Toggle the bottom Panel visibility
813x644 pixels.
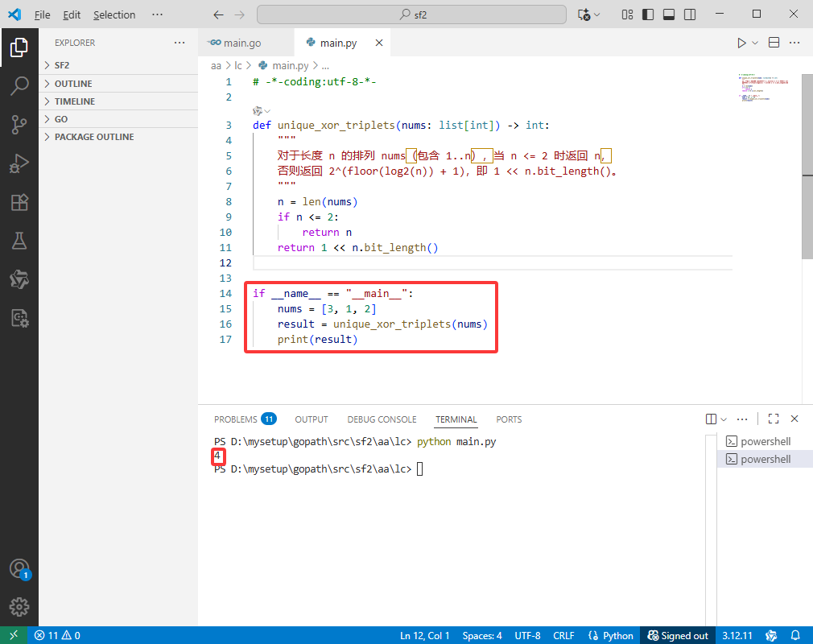(x=669, y=14)
